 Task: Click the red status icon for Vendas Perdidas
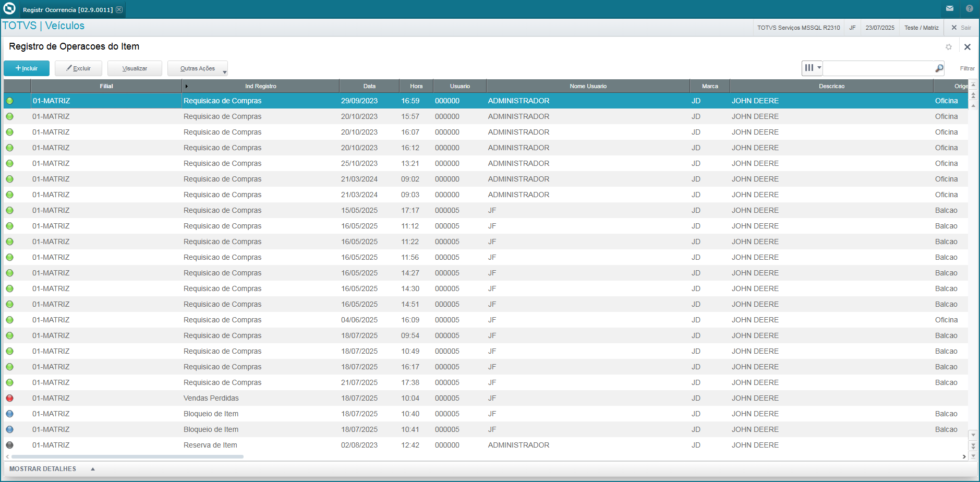pos(10,398)
